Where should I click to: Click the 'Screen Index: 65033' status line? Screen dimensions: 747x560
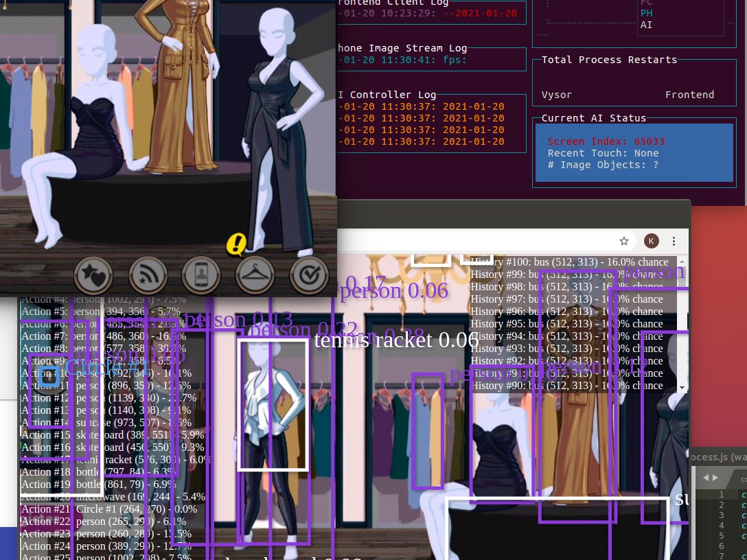606,141
